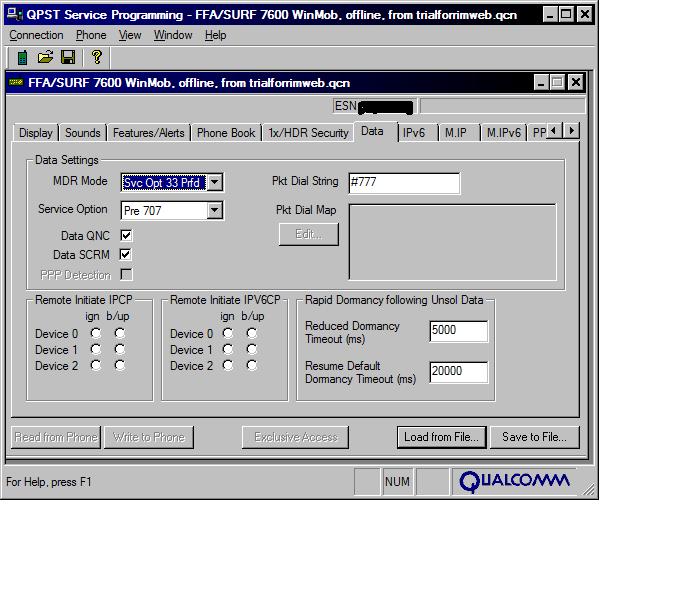Image resolution: width=699 pixels, height=596 pixels.
Task: Click the Read from Phone button
Action: 56,437
